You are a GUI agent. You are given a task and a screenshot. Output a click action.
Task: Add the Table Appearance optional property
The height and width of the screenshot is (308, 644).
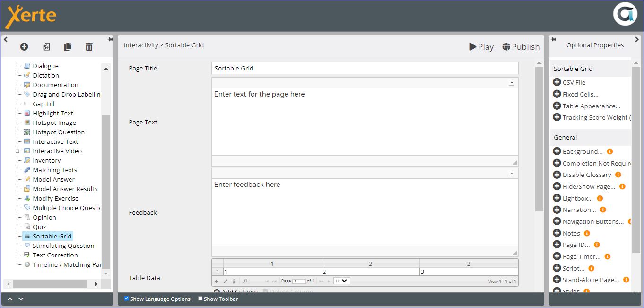click(x=557, y=106)
